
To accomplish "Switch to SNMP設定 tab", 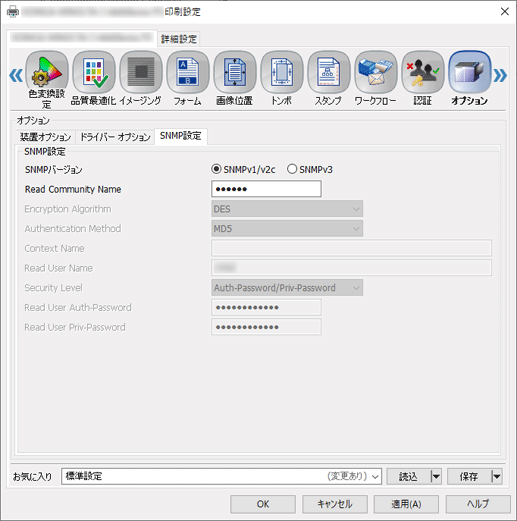I will tap(181, 136).
